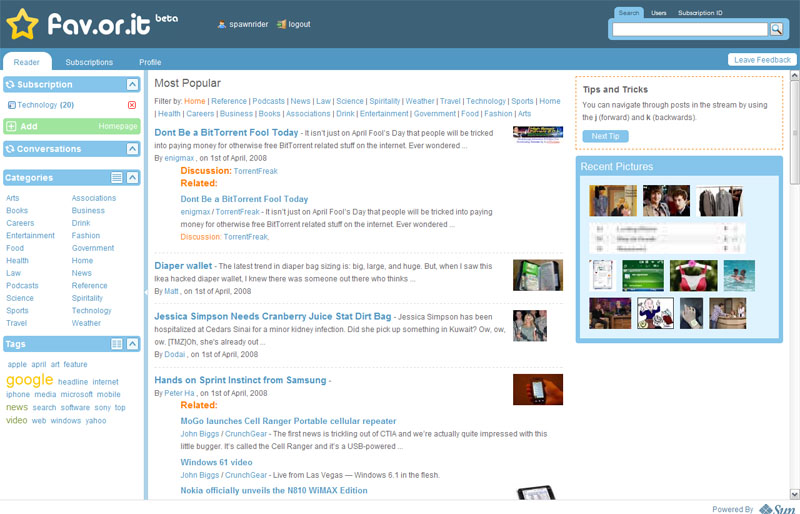Open the Profile tab
The width and height of the screenshot is (800, 514).
pos(150,62)
